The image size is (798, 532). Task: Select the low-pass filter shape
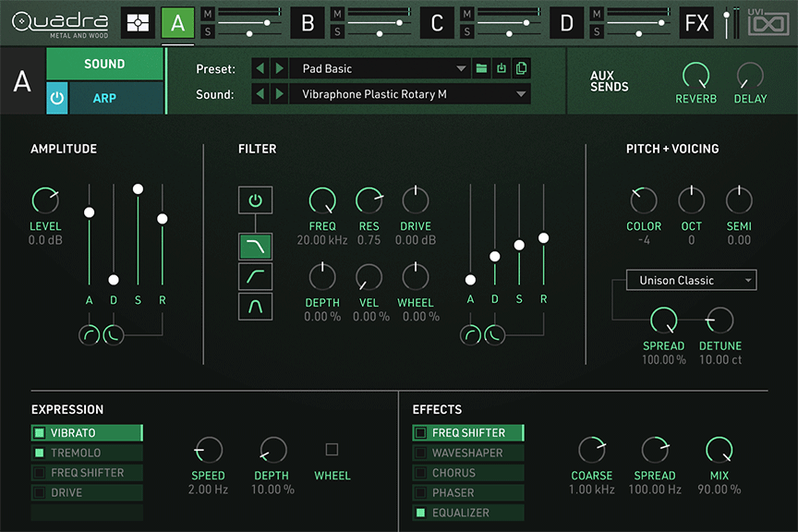255,246
